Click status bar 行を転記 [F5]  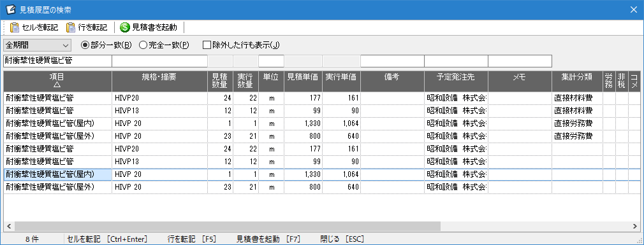coord(192,239)
